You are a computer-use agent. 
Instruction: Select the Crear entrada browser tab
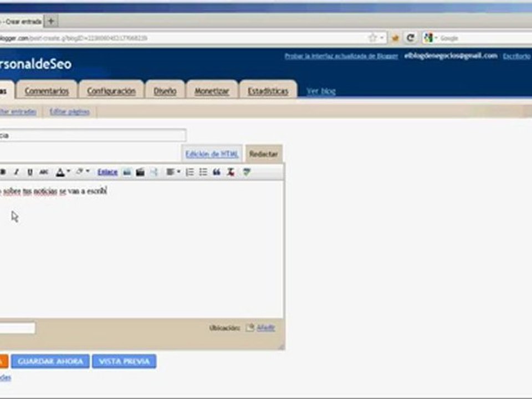point(22,22)
